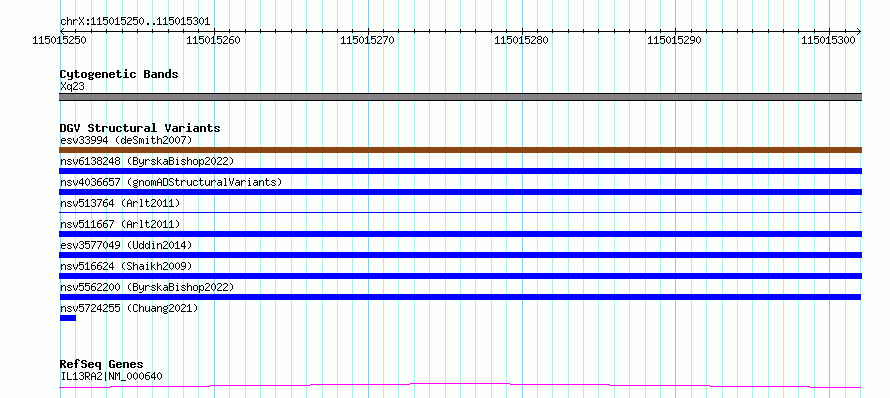Open nsv6138248 (ByrskaBishop2022) variant label
This screenshot has width=890, height=398.
click(x=146, y=161)
